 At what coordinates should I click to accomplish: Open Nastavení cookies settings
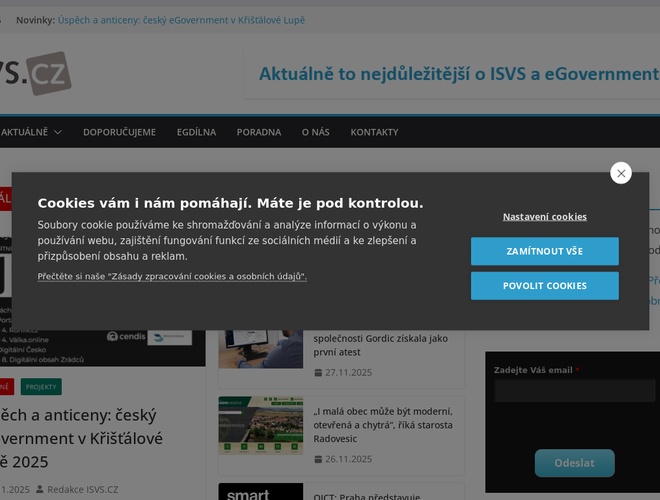(544, 216)
